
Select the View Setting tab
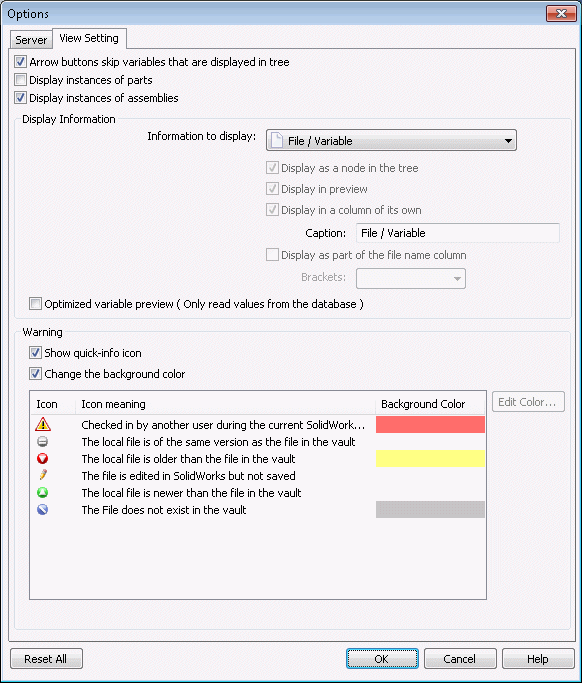tap(89, 38)
